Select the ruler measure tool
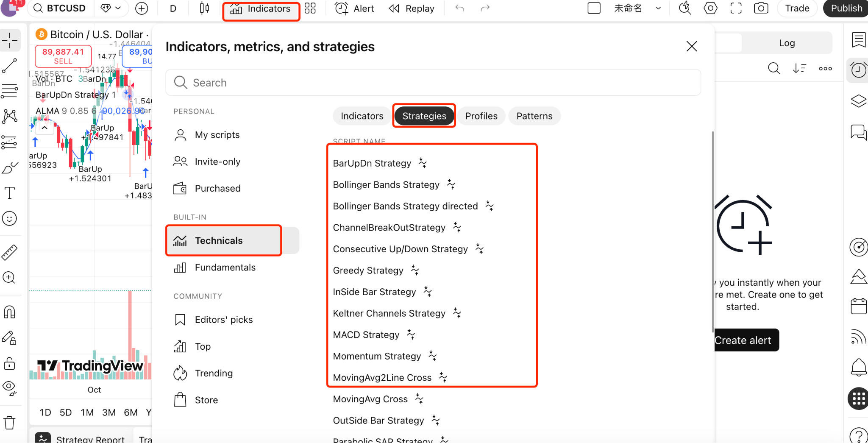The width and height of the screenshot is (868, 443). coord(10,252)
